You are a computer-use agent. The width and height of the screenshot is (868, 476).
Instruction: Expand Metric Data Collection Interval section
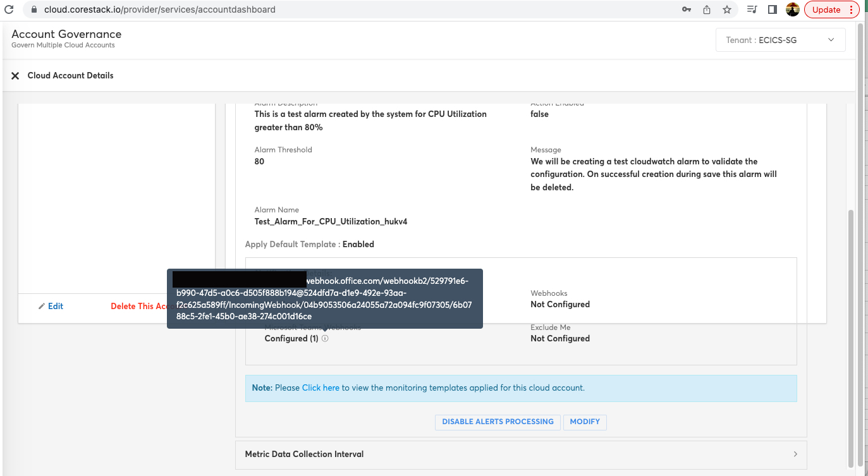(x=521, y=455)
